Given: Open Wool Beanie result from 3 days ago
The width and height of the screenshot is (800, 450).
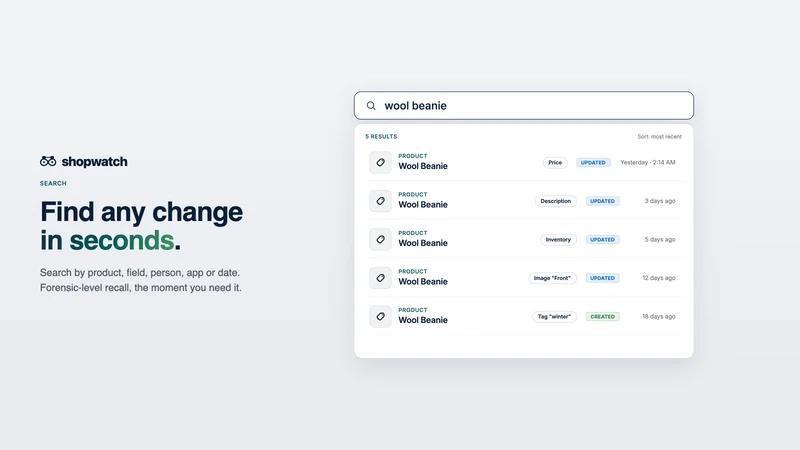Looking at the screenshot, I should point(523,201).
